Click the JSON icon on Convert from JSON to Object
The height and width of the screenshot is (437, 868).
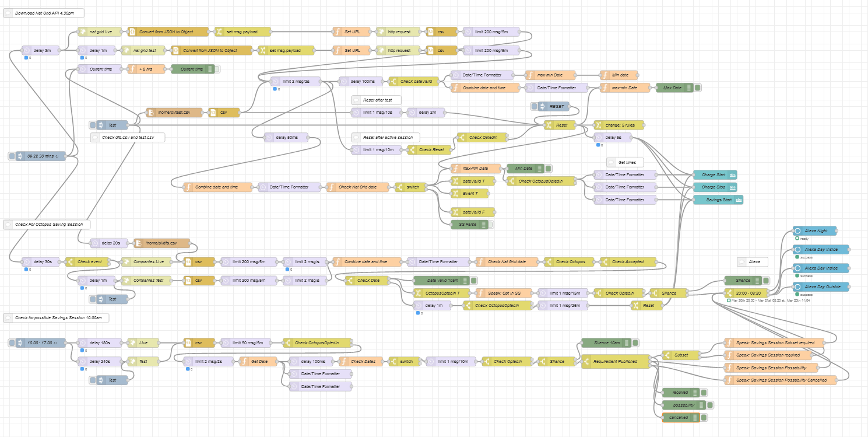click(x=132, y=32)
